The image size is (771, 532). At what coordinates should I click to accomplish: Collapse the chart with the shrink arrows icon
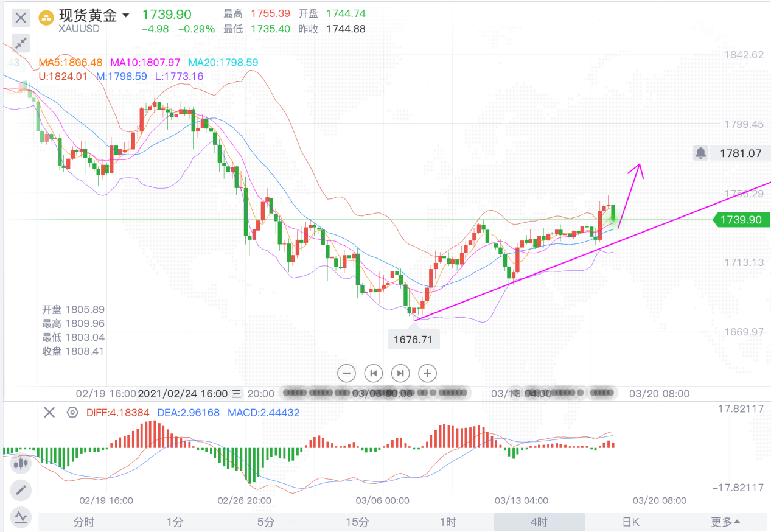(21, 43)
